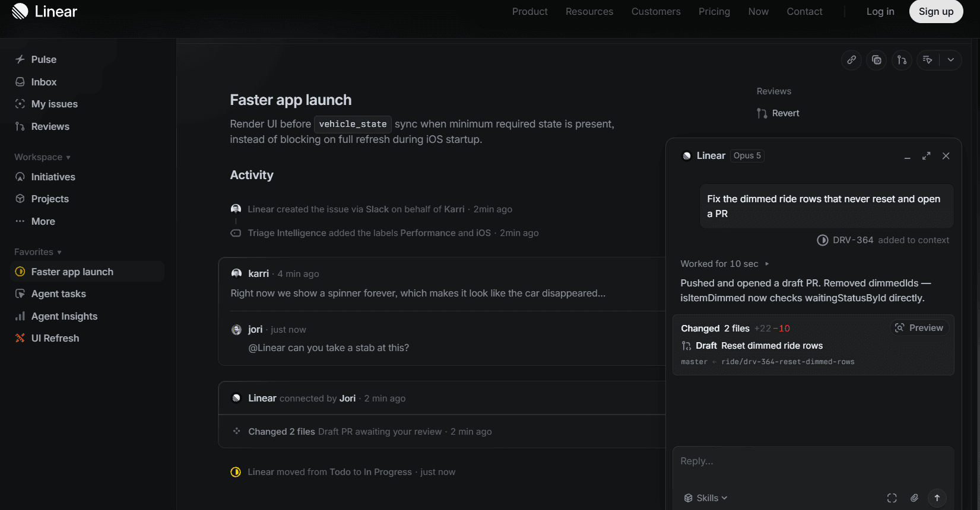Image resolution: width=980 pixels, height=510 pixels.
Task: Click the git branch icon in toolbar
Action: click(x=902, y=60)
